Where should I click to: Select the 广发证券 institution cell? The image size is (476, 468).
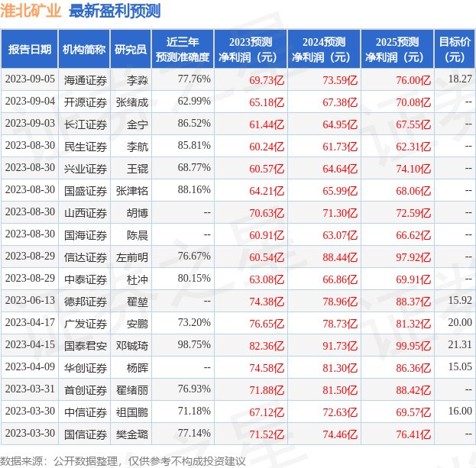click(x=86, y=324)
